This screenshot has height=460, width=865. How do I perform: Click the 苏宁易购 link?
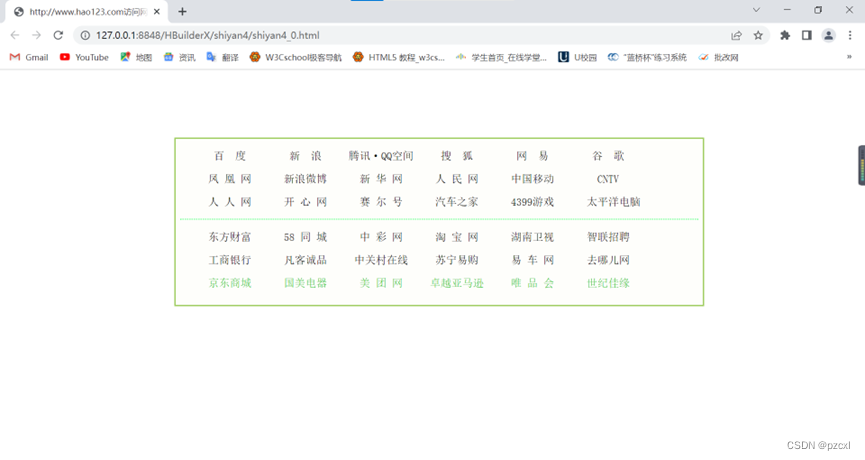457,260
